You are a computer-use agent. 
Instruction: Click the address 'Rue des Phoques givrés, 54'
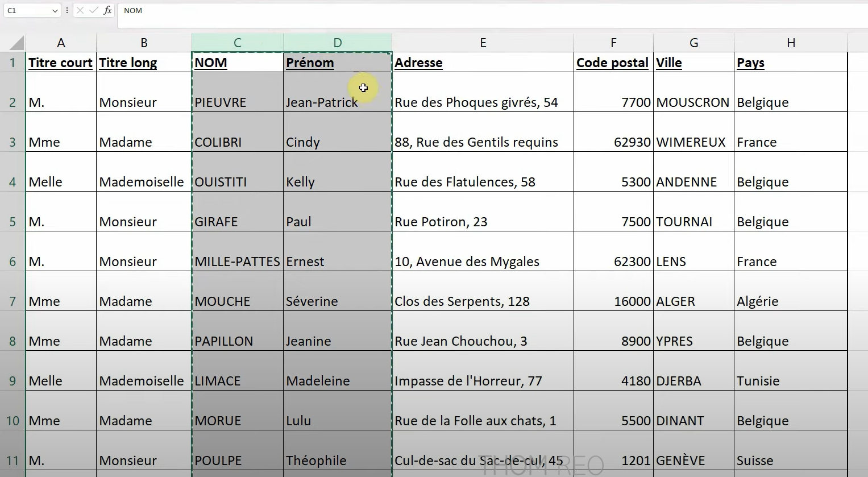[x=483, y=92]
